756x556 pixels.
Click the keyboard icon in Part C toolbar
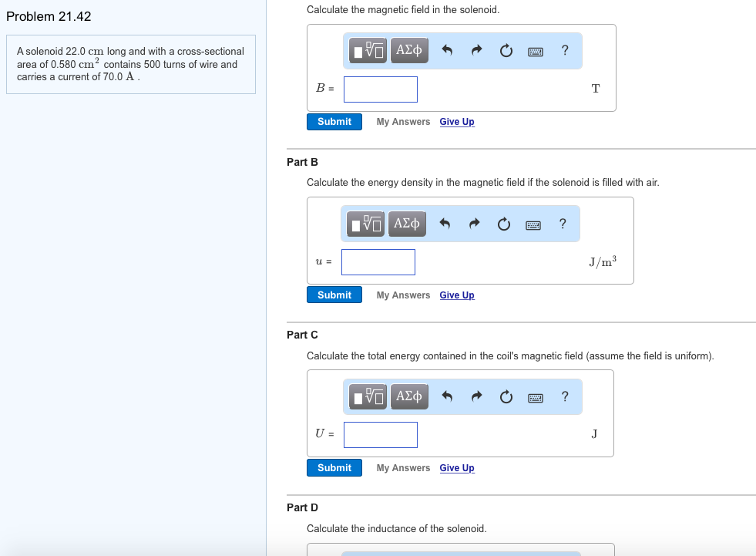pyautogui.click(x=535, y=396)
